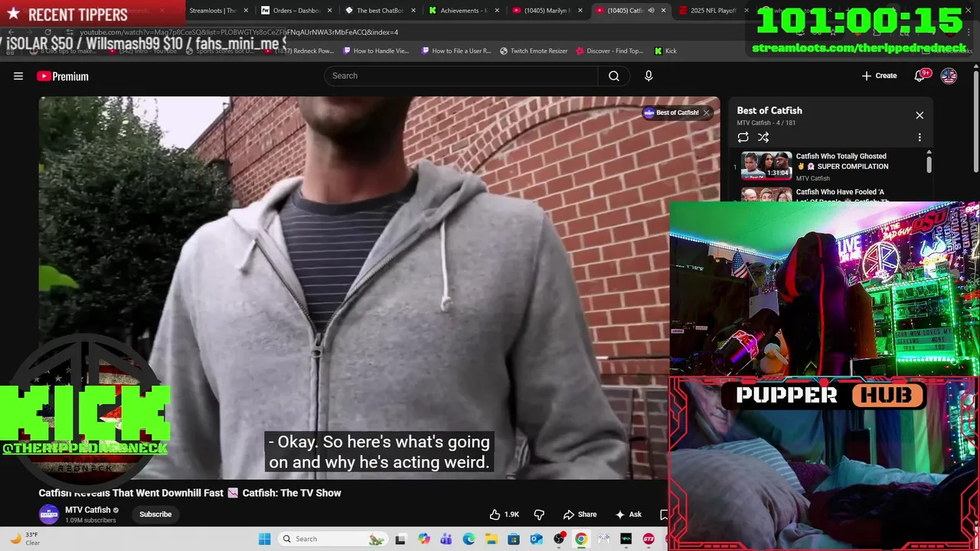
Task: Dismiss the Best of Catfish! video overlay
Action: pos(706,112)
